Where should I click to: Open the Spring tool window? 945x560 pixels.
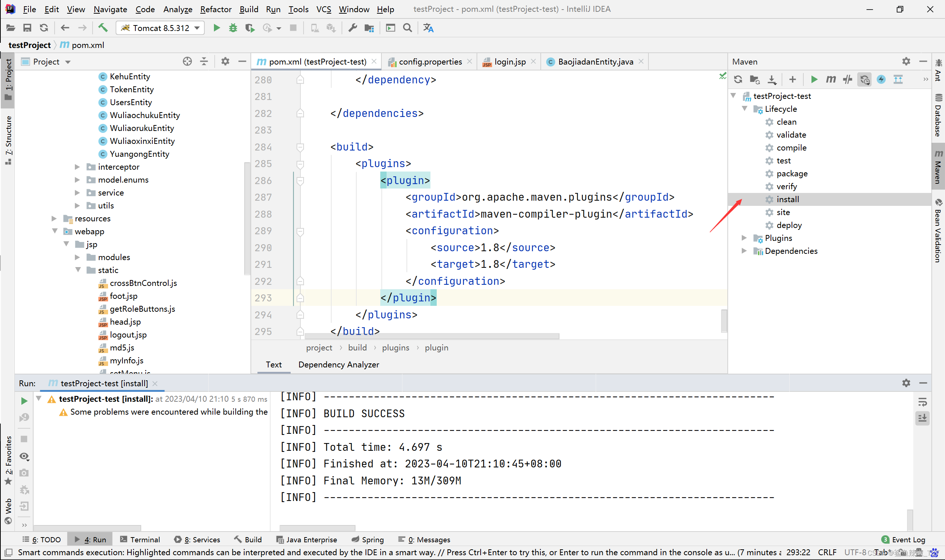coord(367,540)
